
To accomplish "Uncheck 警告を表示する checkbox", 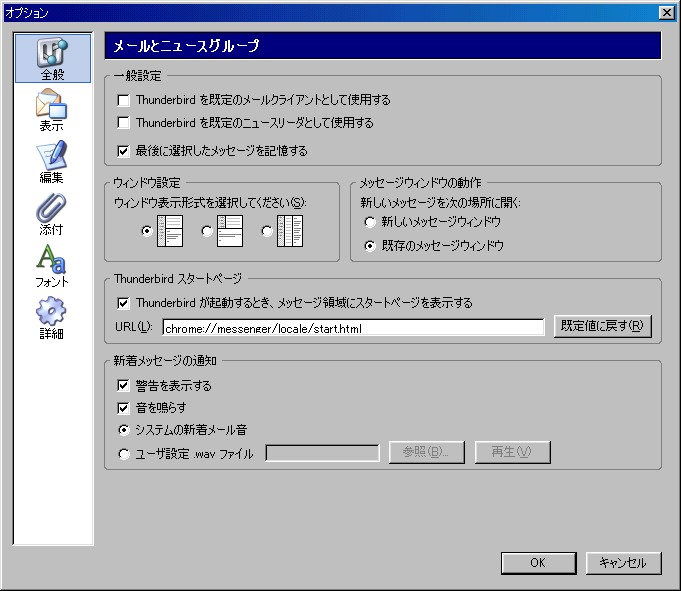I will (123, 385).
